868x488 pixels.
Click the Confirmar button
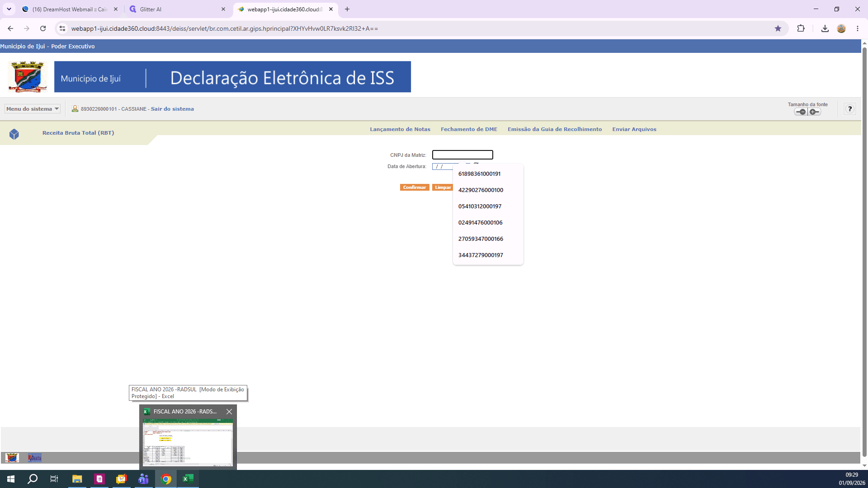coord(415,188)
